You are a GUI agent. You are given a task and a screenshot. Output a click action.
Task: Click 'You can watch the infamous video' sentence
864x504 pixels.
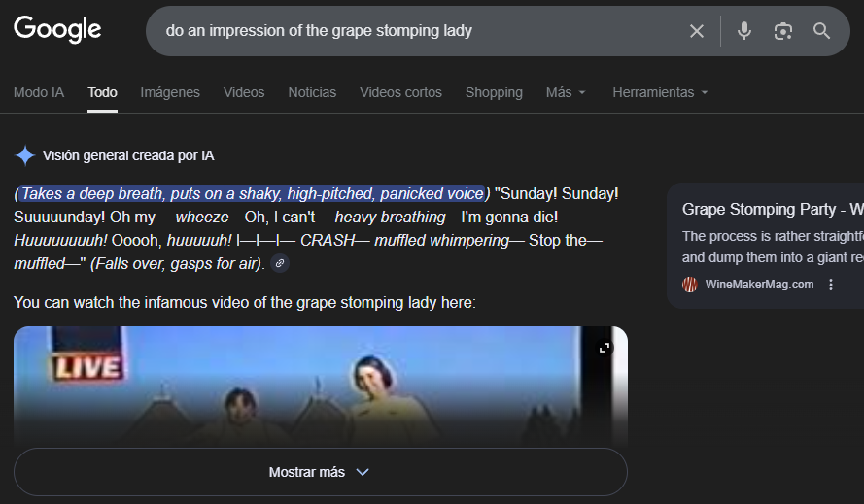[x=245, y=302]
